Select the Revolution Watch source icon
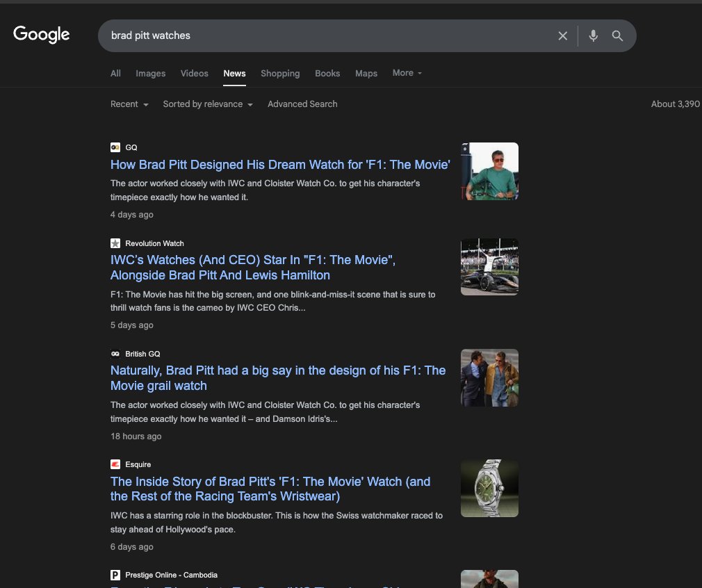Viewport: 702px width, 588px height. pos(115,243)
